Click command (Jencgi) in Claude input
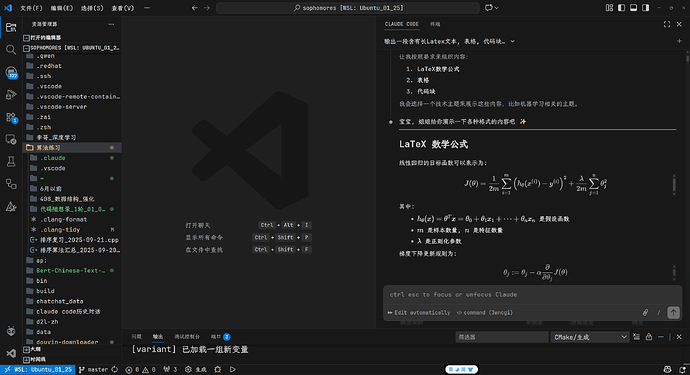The image size is (690, 375). [x=485, y=312]
